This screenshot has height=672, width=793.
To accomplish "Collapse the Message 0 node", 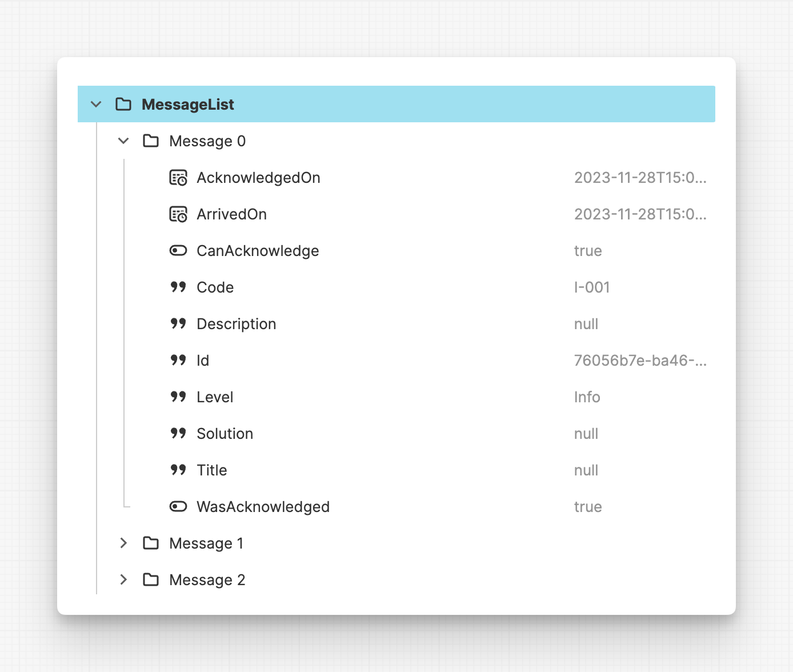I will tap(123, 141).
